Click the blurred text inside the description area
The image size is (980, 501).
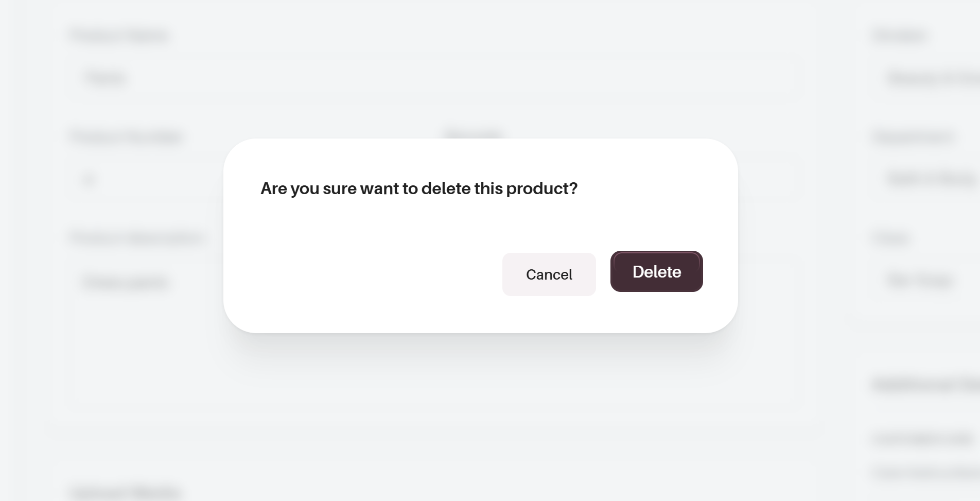point(126,283)
